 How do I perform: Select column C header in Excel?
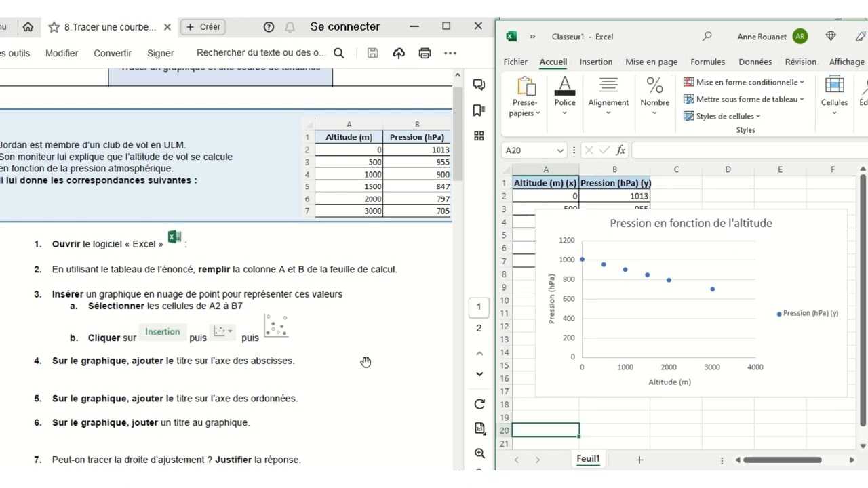[676, 169]
